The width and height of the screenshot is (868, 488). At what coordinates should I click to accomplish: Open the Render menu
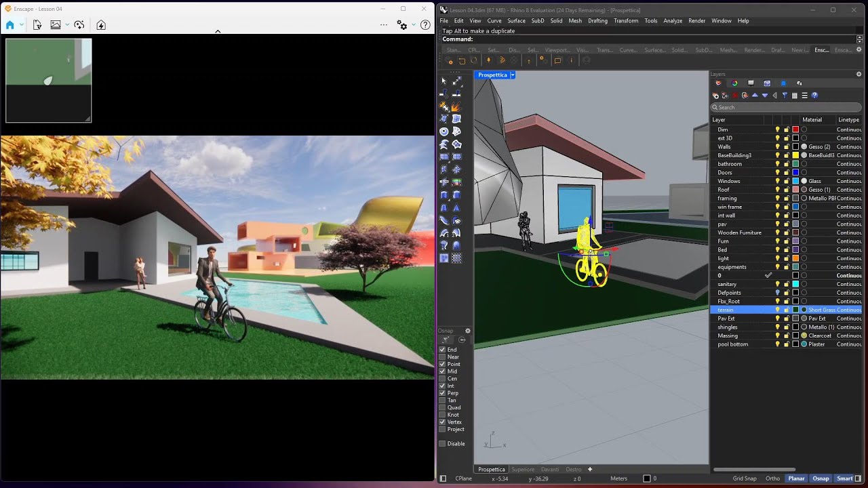[x=697, y=21]
